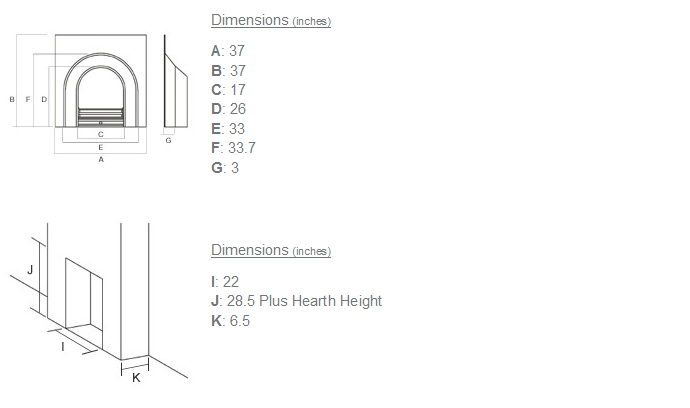Click the 'K: 6.5' dimension entry
This screenshot has width=690, height=408.
[230, 321]
